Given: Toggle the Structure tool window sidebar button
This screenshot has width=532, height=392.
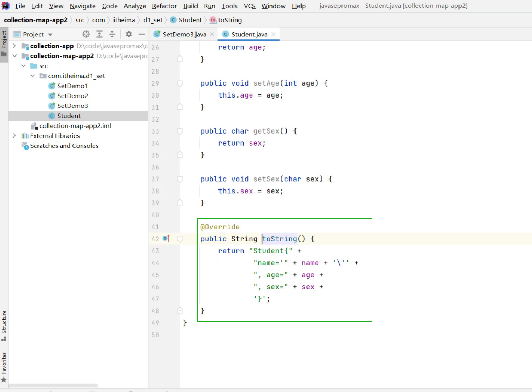Looking at the screenshot, I should tap(4, 326).
